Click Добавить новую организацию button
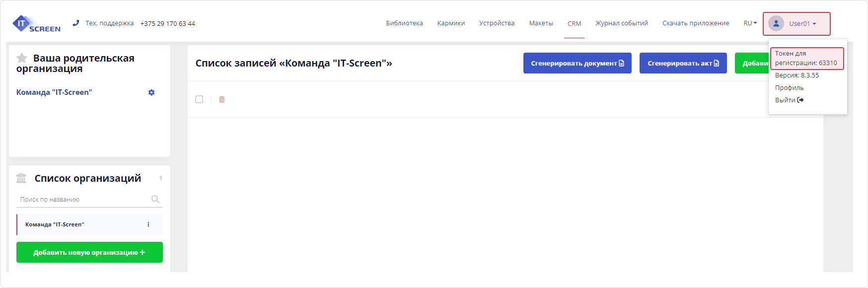 pyautogui.click(x=89, y=252)
